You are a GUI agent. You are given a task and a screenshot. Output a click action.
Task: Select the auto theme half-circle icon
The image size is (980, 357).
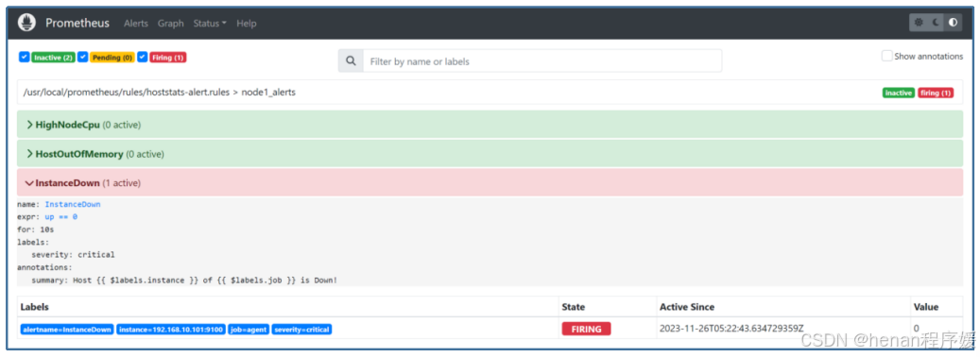point(953,23)
